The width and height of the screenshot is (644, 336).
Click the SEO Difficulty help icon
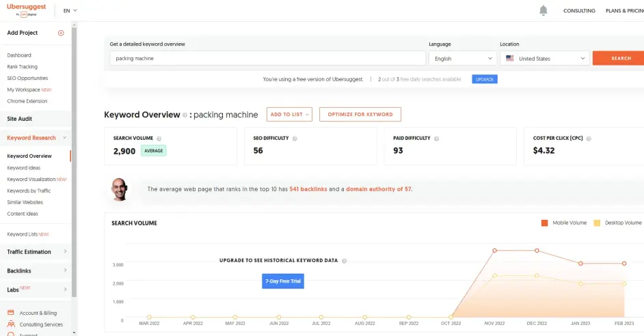[x=295, y=138]
